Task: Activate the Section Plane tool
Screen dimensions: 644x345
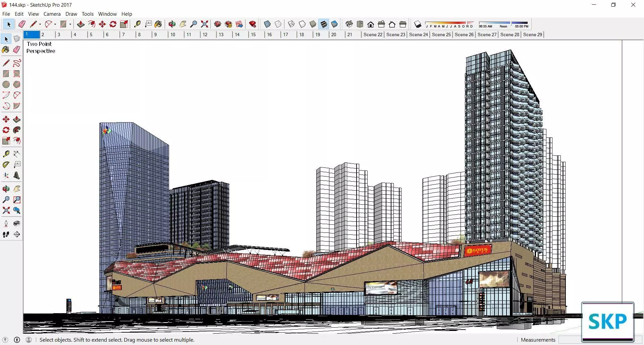Action: pyautogui.click(x=17, y=234)
